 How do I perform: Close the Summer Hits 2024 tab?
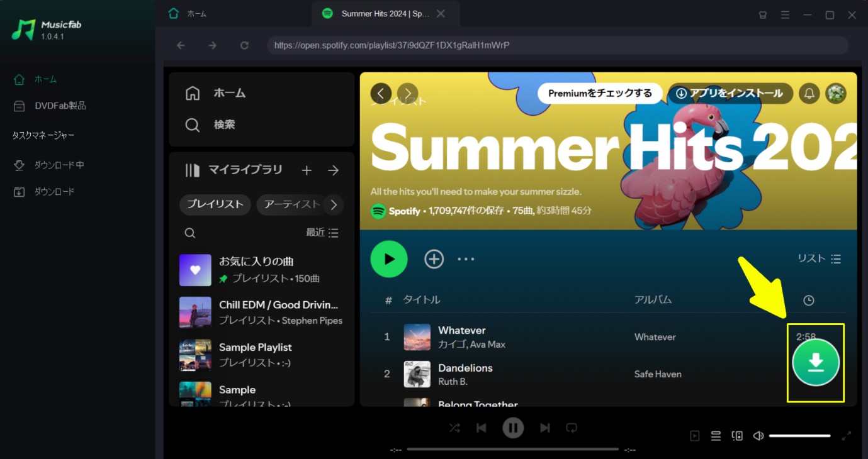(441, 13)
